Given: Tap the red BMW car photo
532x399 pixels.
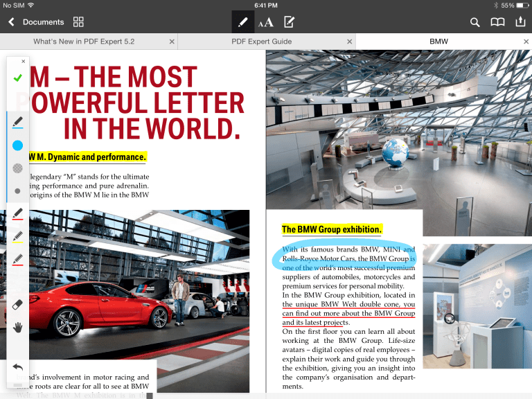Looking at the screenshot, I should click(125, 301).
